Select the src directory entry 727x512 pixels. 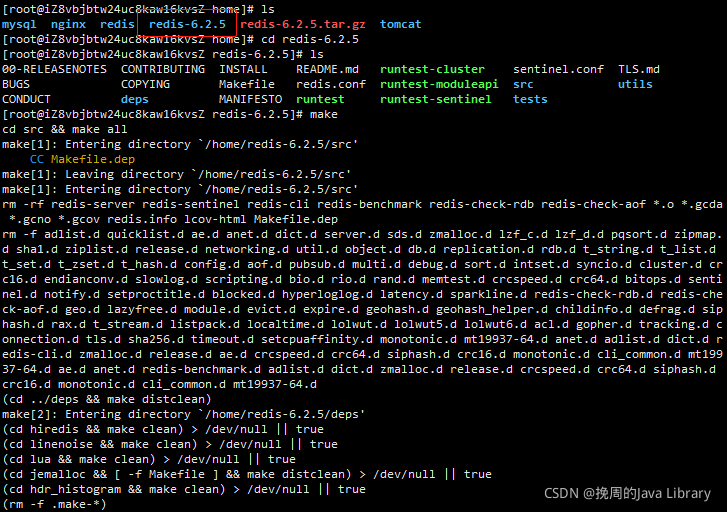tap(523, 84)
